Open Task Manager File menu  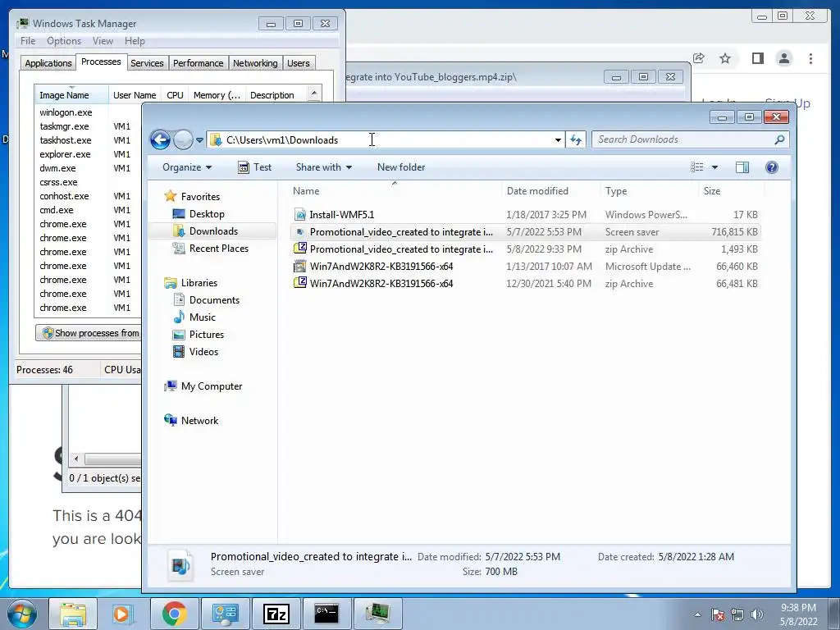(28, 41)
